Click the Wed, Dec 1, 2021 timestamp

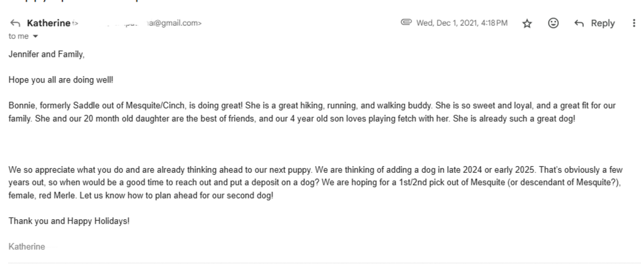tap(462, 23)
